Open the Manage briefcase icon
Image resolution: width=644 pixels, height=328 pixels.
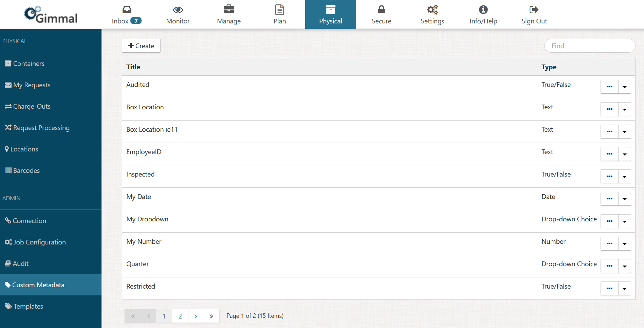pos(229,10)
